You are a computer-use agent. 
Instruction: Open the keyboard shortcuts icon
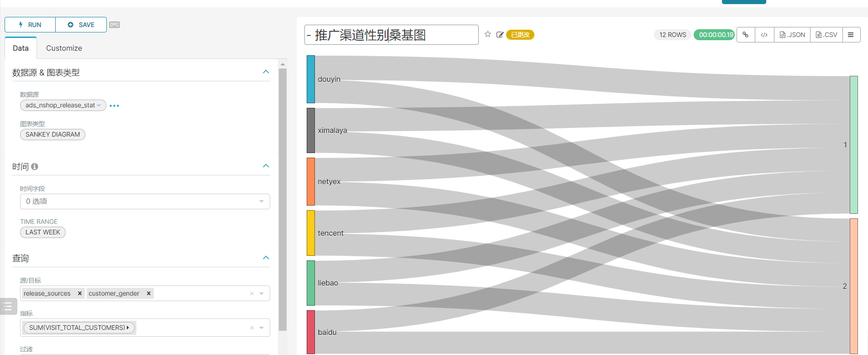pyautogui.click(x=115, y=25)
